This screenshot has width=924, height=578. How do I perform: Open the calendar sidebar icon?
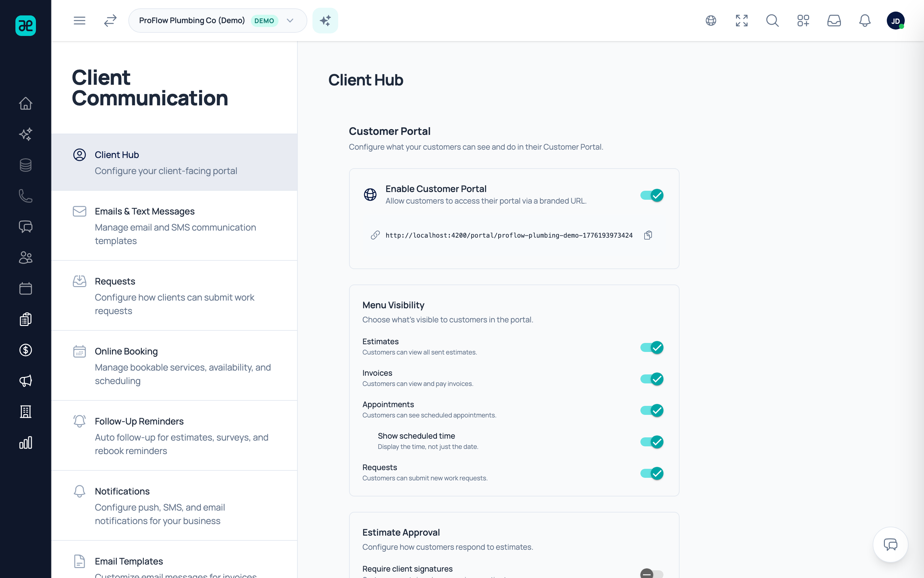[x=26, y=288]
